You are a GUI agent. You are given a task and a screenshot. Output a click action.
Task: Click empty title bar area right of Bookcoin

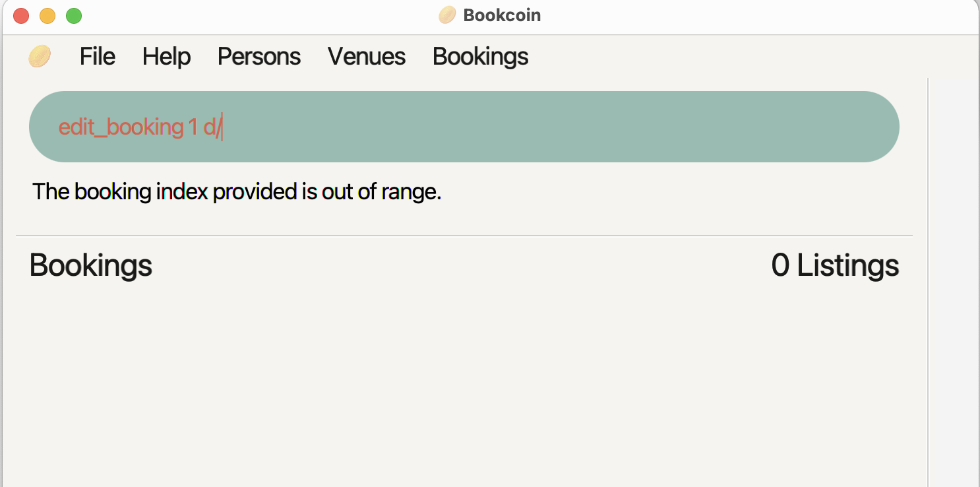[758, 15]
